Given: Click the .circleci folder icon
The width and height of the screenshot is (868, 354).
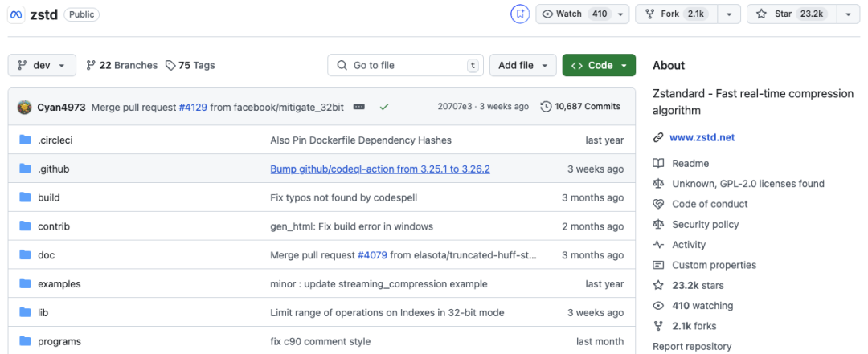Looking at the screenshot, I should [x=25, y=140].
